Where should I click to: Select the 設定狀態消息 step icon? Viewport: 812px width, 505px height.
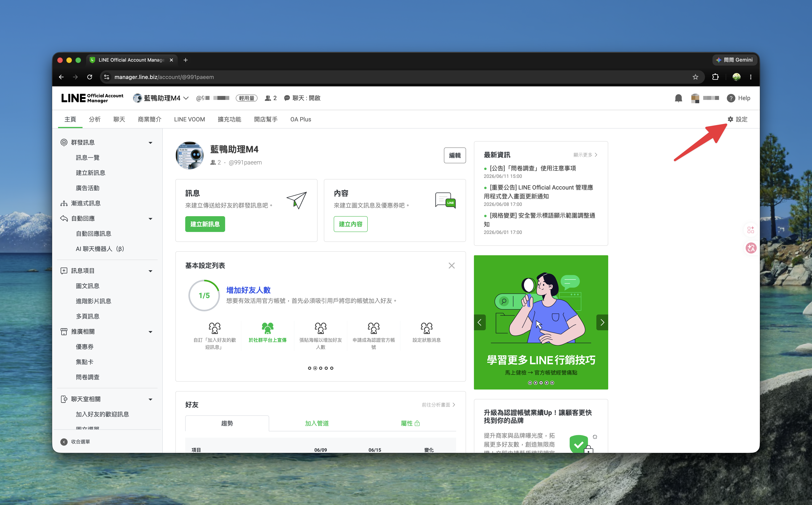click(427, 328)
